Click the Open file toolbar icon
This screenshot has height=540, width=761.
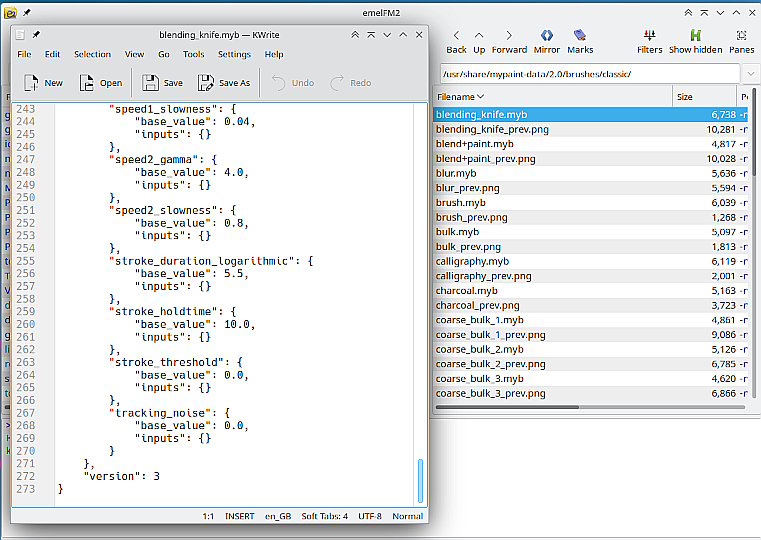[88, 83]
